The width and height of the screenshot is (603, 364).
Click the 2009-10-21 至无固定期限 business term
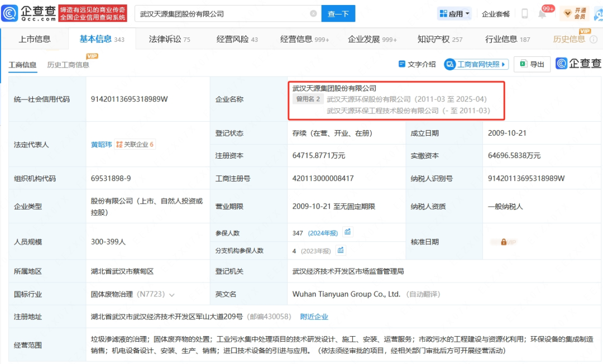[333, 207]
